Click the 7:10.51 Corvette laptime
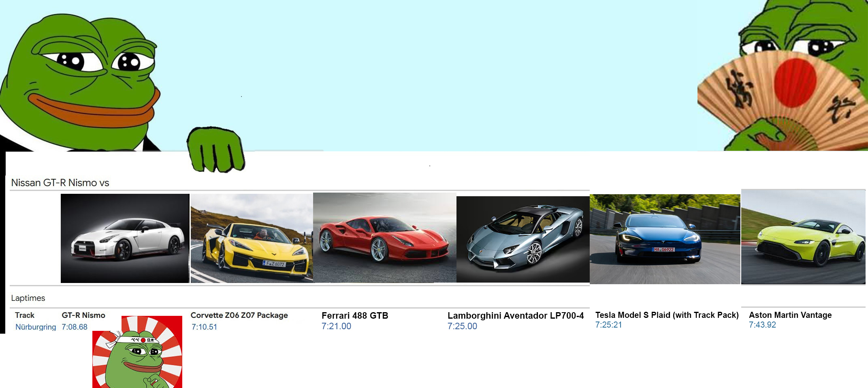 (204, 327)
